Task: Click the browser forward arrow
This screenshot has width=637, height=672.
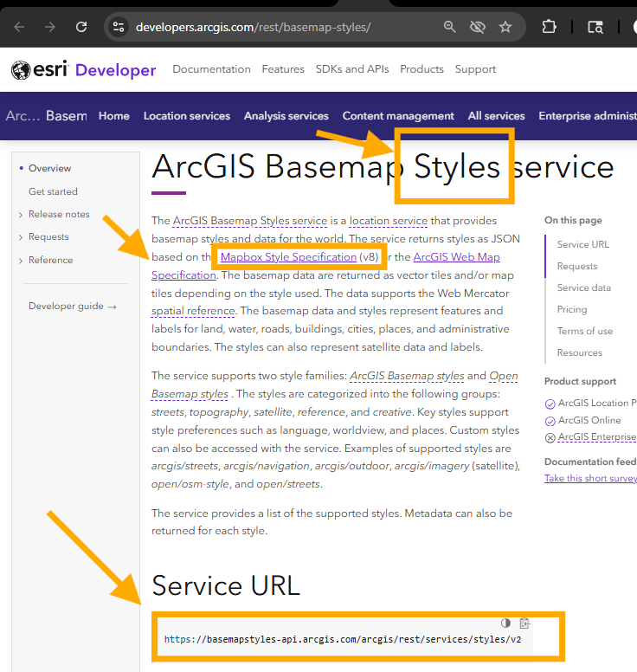Action: 50,28
